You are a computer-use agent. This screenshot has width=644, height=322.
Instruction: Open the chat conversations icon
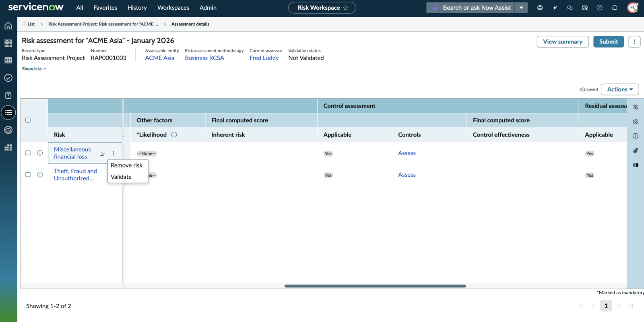click(570, 8)
